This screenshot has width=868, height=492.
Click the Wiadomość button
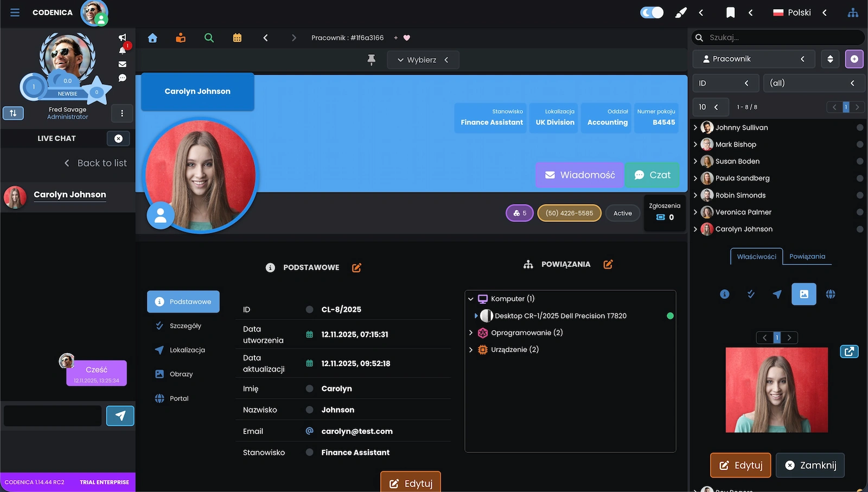pos(579,175)
